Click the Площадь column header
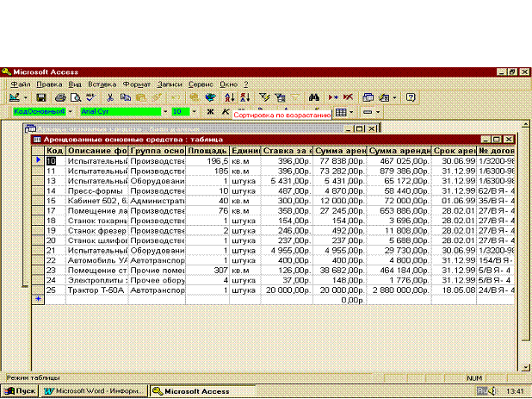This screenshot has width=532, height=399. tap(207, 151)
